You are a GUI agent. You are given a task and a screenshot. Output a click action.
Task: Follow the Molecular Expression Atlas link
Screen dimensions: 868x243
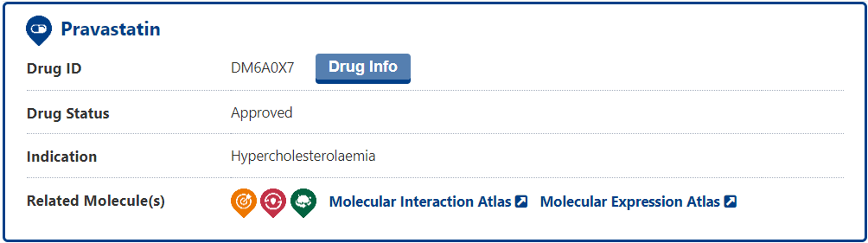click(629, 202)
